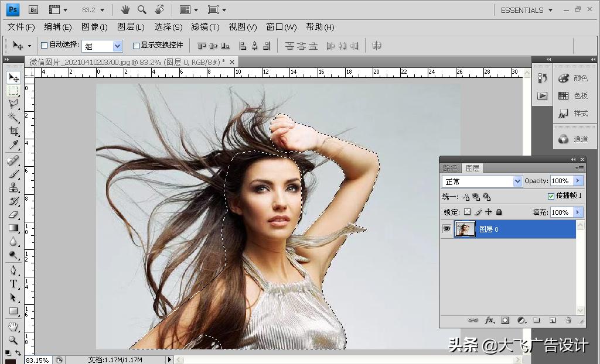Enable the 自动选择 checkbox
Screen dimensions: 600x364
[x=44, y=45]
